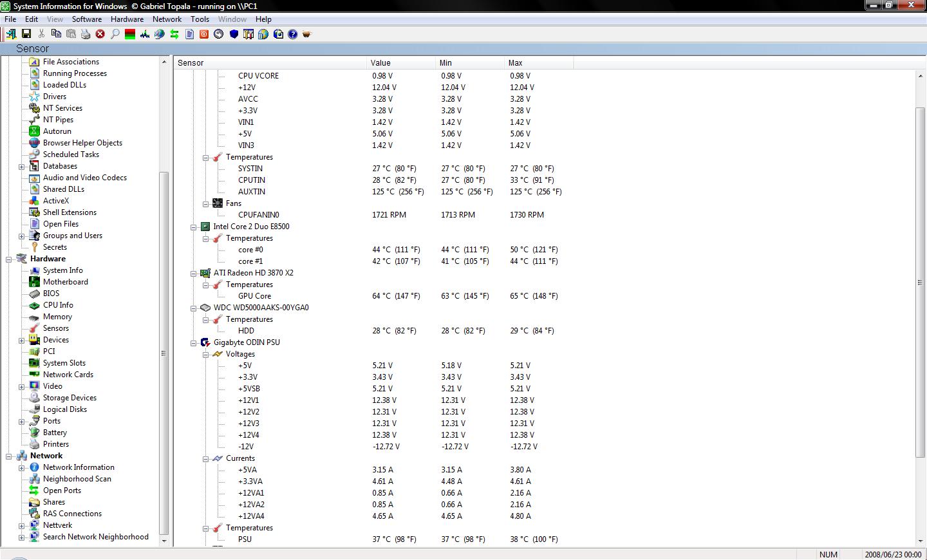
Task: Click the Copy toolbar icon
Action: click(56, 34)
